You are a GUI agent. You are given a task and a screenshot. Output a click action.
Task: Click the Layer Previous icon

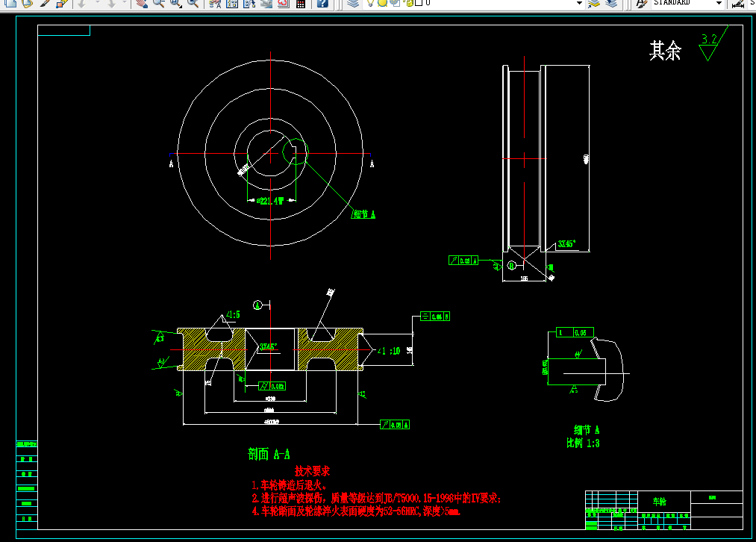(611, 3)
